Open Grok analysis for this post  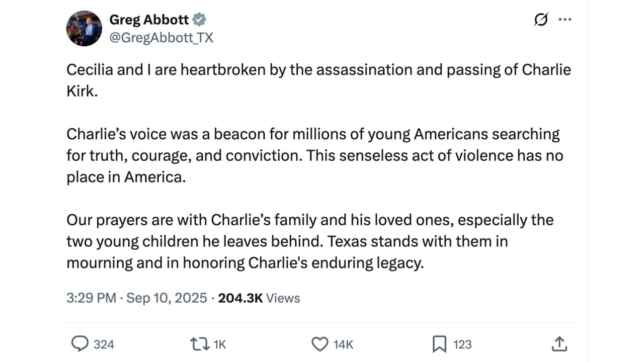pos(540,19)
